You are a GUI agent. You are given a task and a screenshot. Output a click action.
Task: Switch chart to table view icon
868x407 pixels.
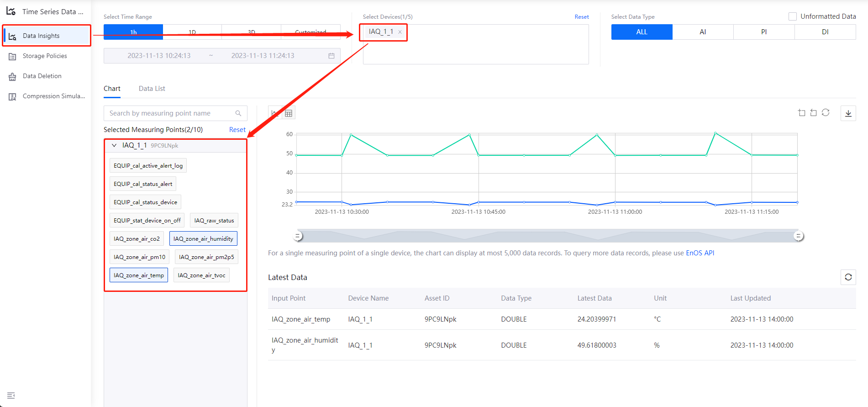(x=289, y=113)
